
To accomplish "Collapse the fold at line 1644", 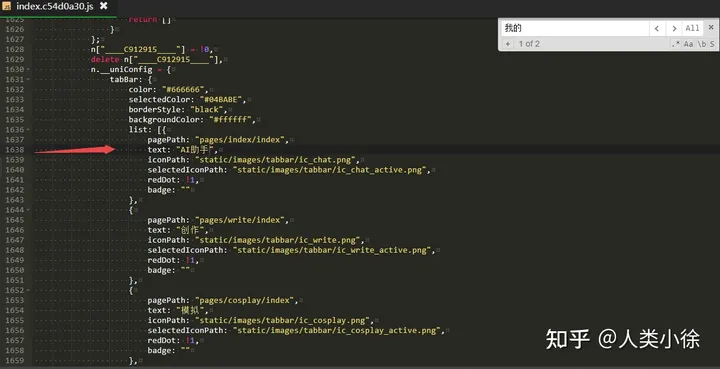I will tap(28, 210).
